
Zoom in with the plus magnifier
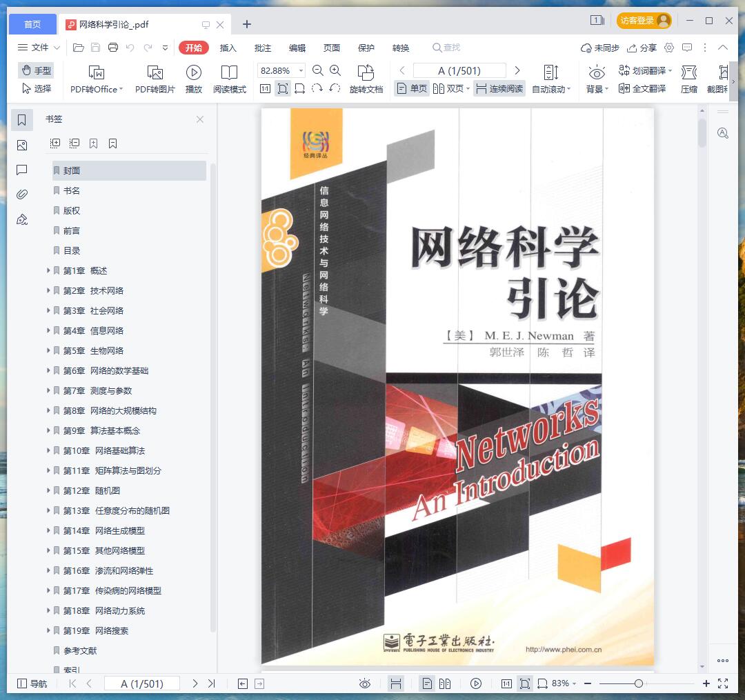(335, 71)
